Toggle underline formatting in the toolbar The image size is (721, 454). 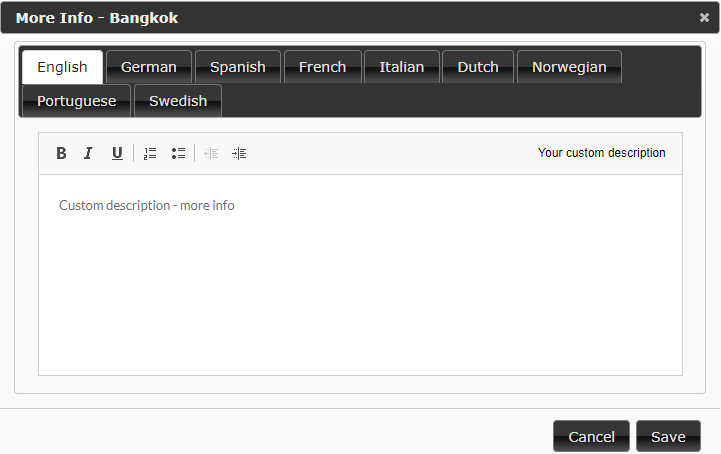(x=117, y=153)
